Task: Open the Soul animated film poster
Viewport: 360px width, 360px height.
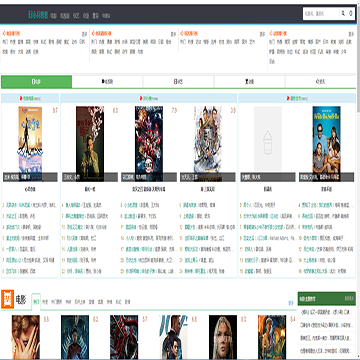Action: 30,144
